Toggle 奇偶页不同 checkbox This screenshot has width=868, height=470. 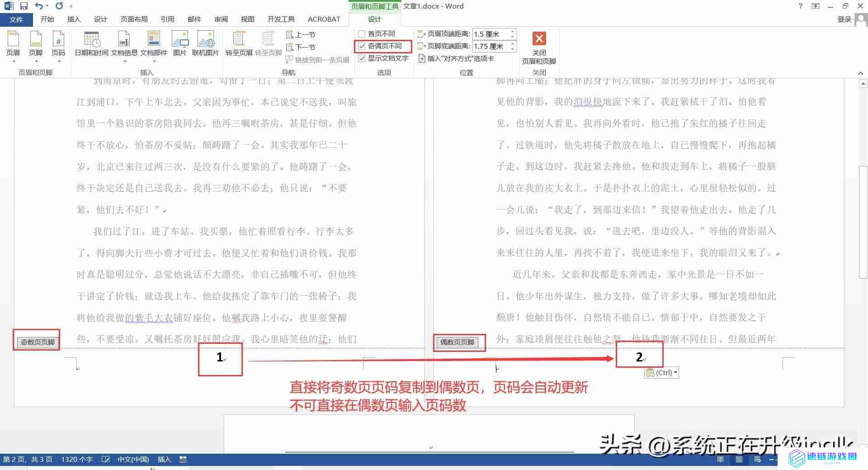(362, 46)
